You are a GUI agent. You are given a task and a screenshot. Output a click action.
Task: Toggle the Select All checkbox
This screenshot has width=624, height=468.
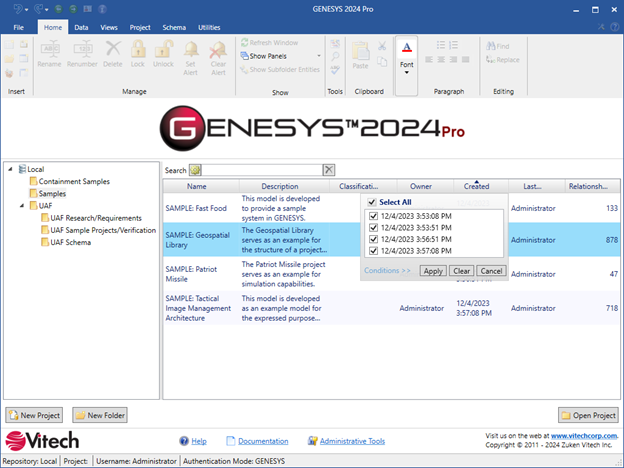372,202
